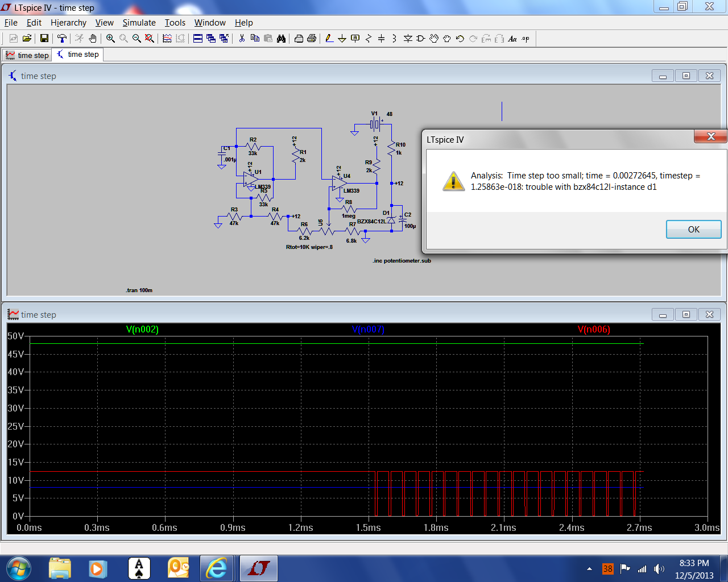728x582 pixels.
Task: Place an inductor from toolbar
Action: coord(395,39)
